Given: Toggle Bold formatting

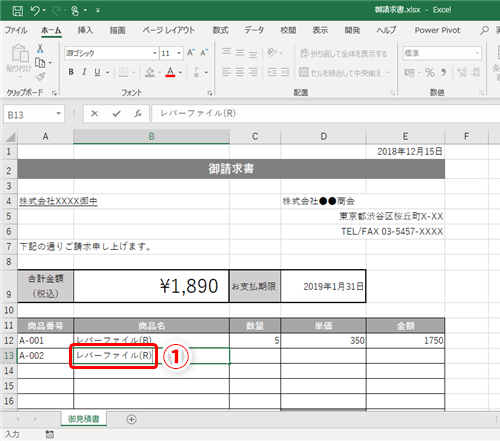Looking at the screenshot, I should [x=71, y=72].
